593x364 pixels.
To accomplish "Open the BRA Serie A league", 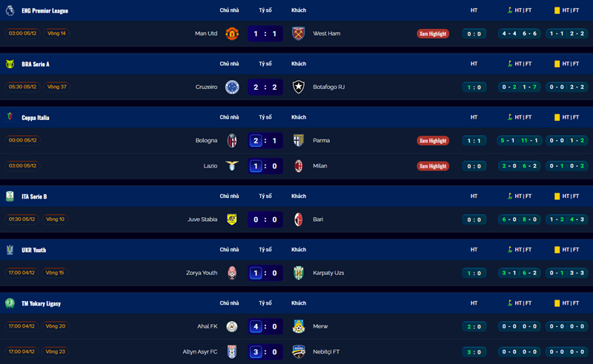I will tap(35, 64).
